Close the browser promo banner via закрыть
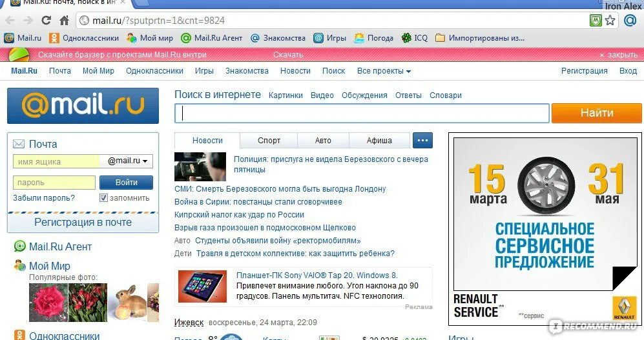Viewport: 644px width, 340px height. pyautogui.click(x=618, y=55)
